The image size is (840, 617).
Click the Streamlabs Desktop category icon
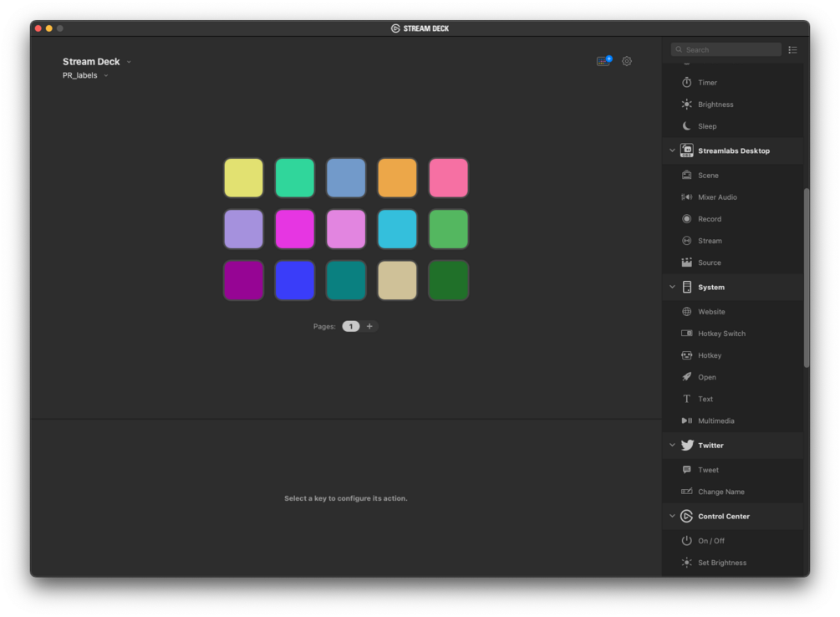point(686,150)
